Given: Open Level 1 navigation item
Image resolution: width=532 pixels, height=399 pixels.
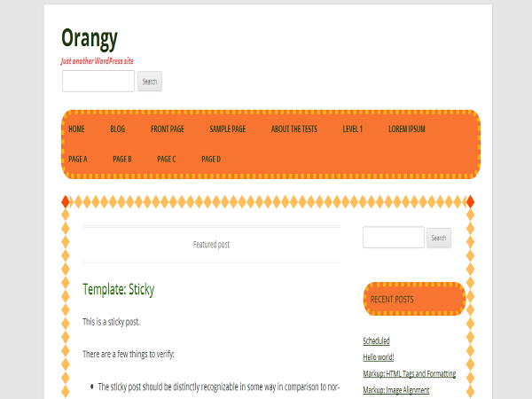Looking at the screenshot, I should pyautogui.click(x=353, y=129).
